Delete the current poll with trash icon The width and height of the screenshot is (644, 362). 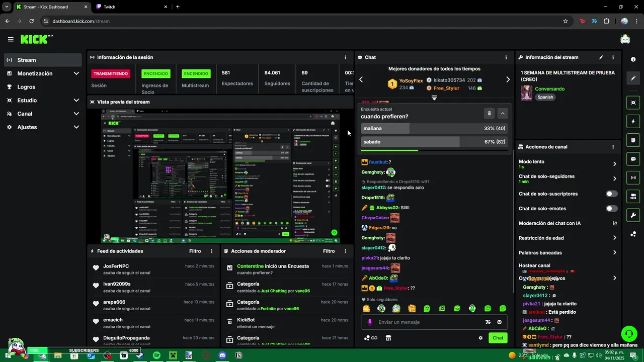(490, 114)
